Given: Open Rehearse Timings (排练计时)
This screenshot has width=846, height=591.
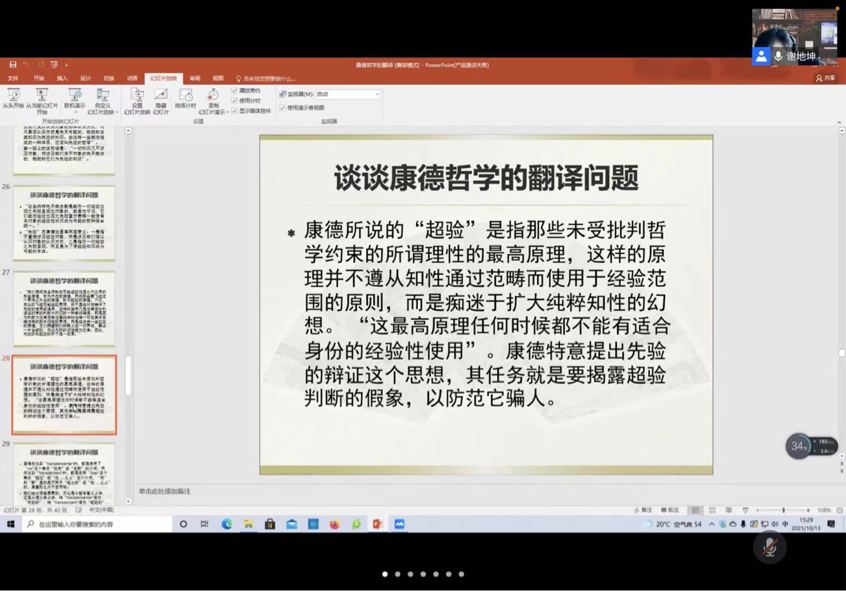Looking at the screenshot, I should [x=185, y=100].
